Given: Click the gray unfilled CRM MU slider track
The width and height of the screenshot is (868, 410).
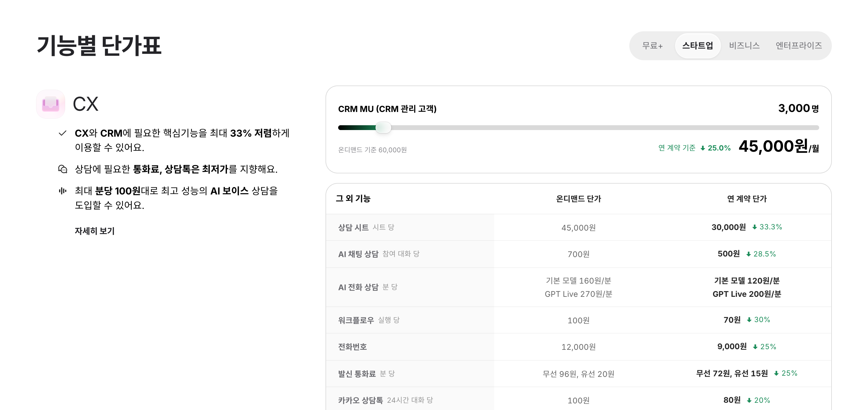Looking at the screenshot, I should (x=605, y=128).
